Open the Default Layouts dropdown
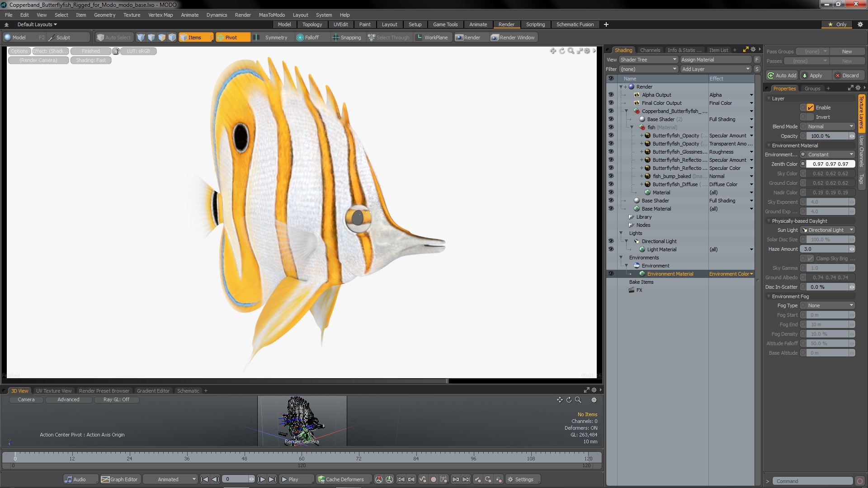 [x=37, y=24]
